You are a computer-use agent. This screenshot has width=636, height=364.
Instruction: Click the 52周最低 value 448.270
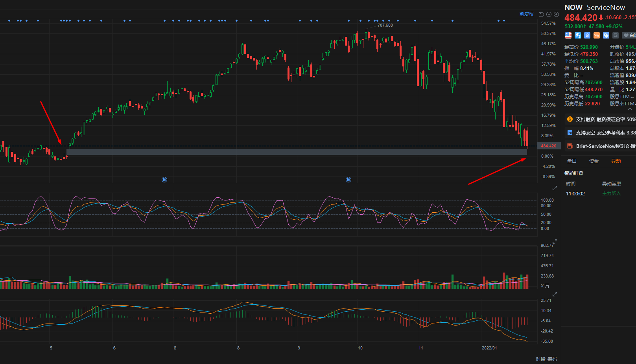tap(594, 90)
